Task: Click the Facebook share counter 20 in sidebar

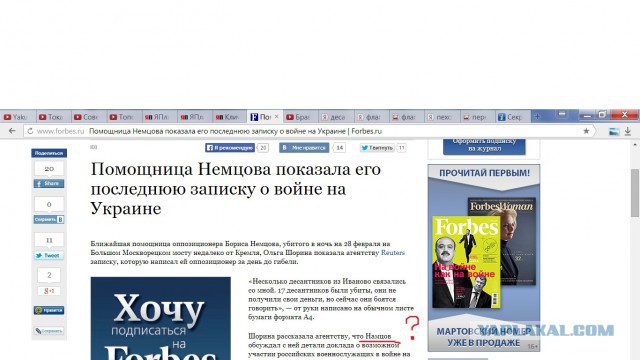Action: point(49,169)
